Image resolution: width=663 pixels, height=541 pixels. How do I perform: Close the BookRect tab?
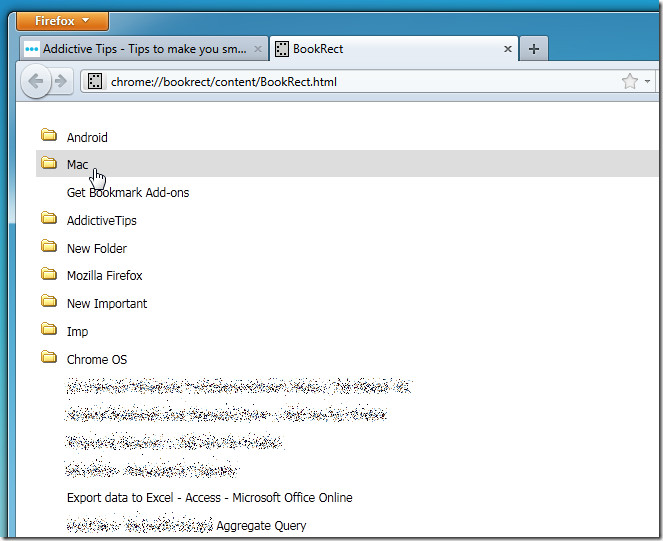pos(508,49)
